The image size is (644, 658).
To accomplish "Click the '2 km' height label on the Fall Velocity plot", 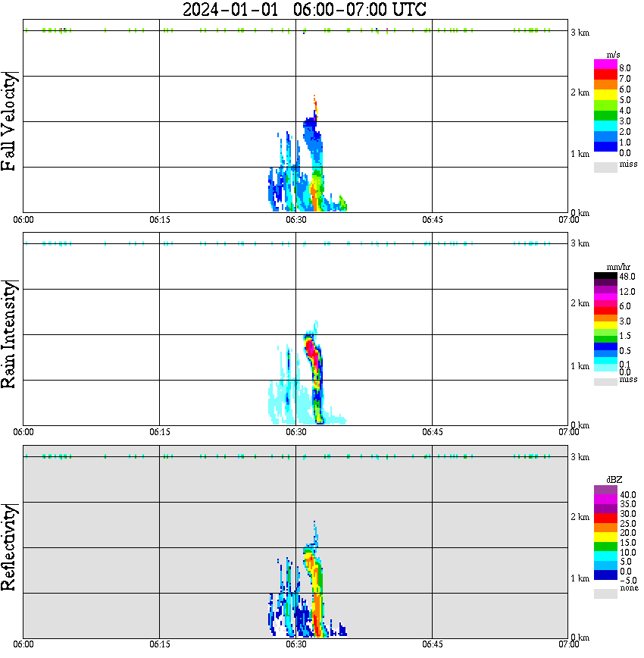I will (x=580, y=92).
